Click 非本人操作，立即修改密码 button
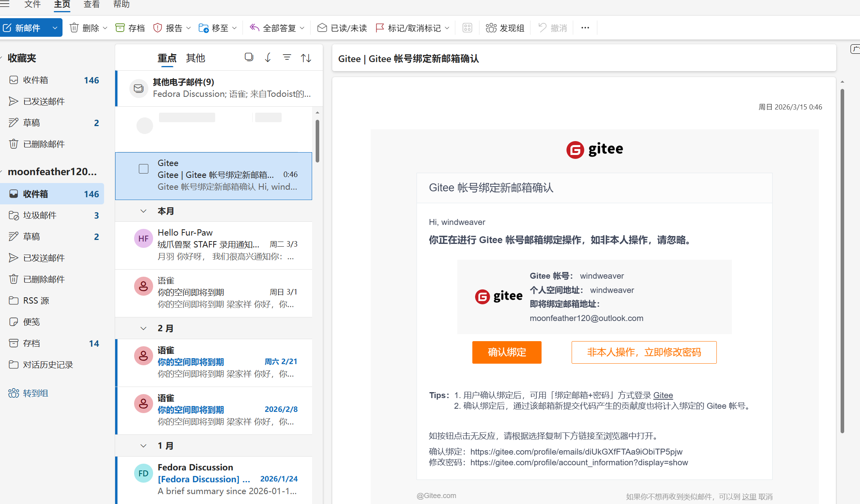The height and width of the screenshot is (504, 860). click(644, 352)
